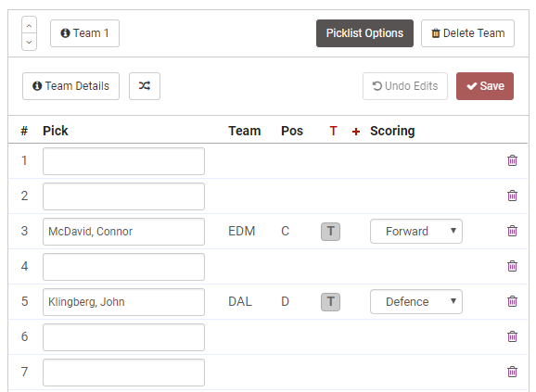Viewport: 536px width, 392px height.
Task: Click the Delete Team button
Action: click(x=467, y=33)
